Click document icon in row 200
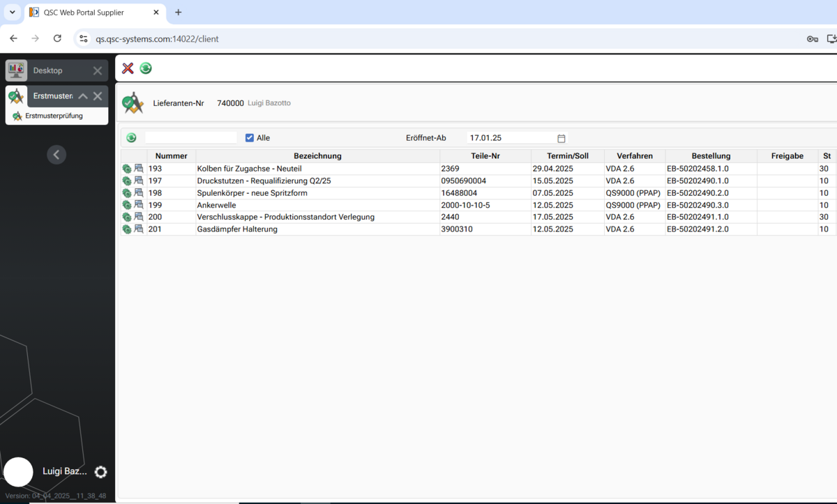The width and height of the screenshot is (837, 504). pos(139,217)
